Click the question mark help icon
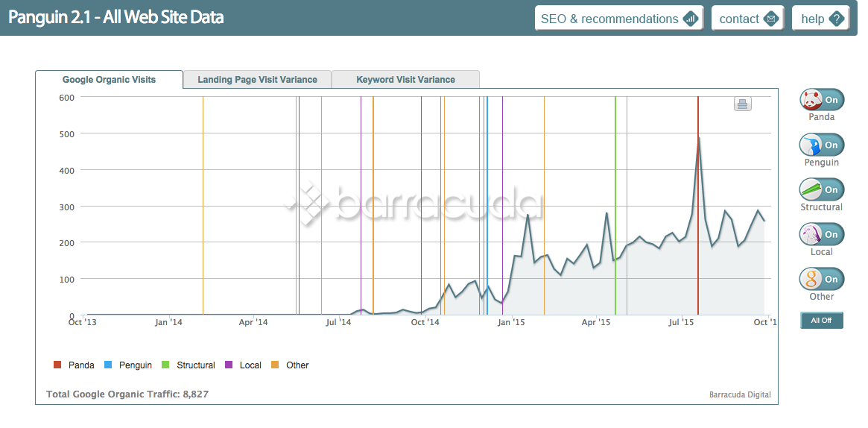The width and height of the screenshot is (868, 428). point(837,19)
